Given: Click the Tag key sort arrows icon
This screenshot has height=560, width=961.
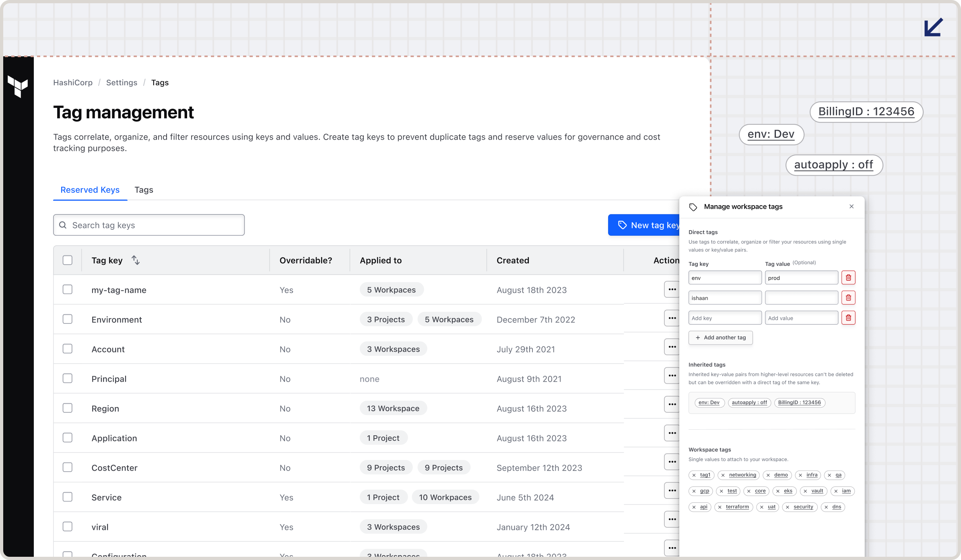Looking at the screenshot, I should 136,260.
